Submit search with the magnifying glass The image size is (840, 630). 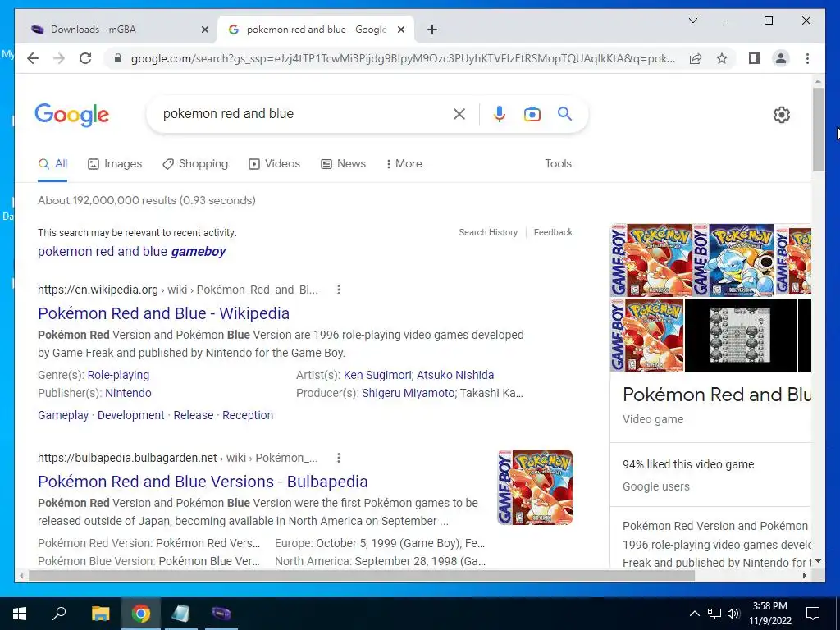pyautogui.click(x=564, y=113)
